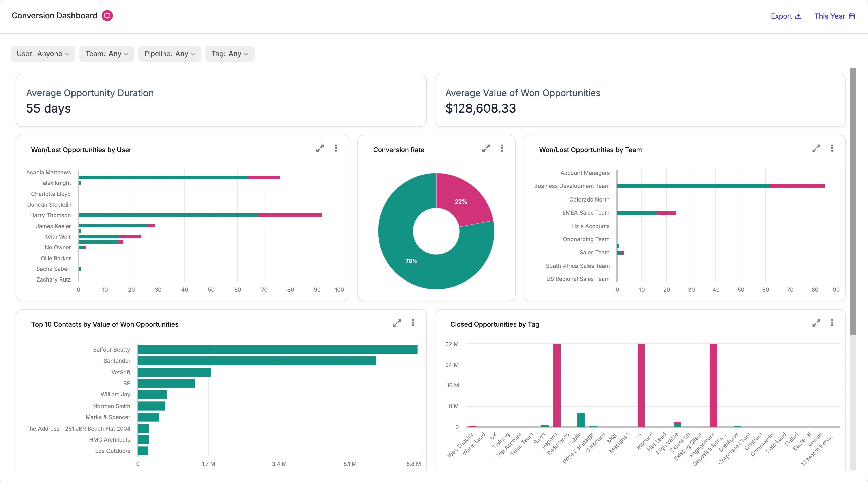
Task: Click the Export download icon
Action: 798,16
